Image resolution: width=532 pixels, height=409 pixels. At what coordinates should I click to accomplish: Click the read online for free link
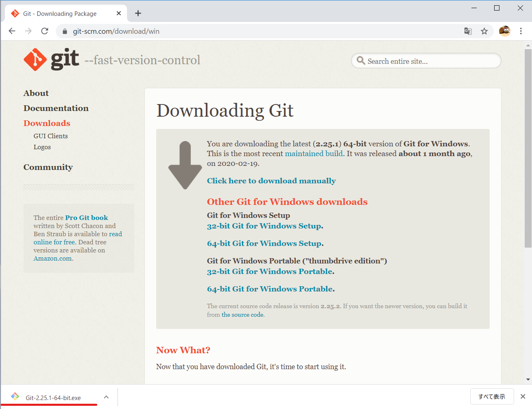(x=78, y=238)
